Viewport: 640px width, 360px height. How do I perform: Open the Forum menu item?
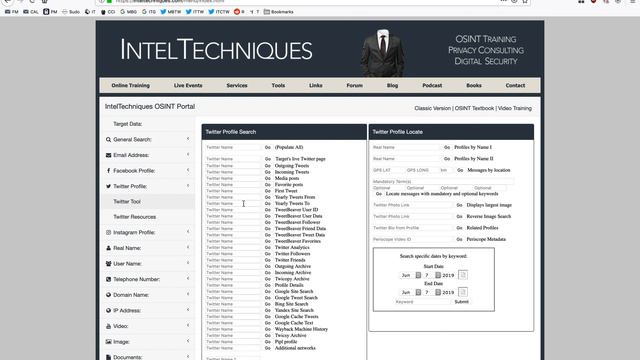click(x=354, y=85)
